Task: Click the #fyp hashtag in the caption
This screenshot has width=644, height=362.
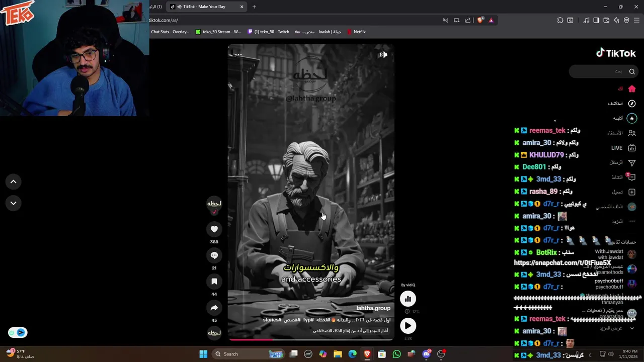Action: pyautogui.click(x=308, y=320)
